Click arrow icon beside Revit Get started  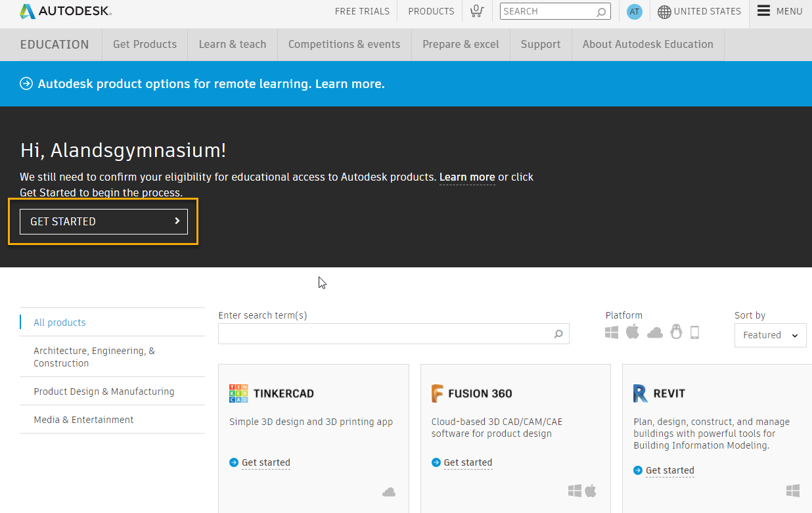click(x=638, y=470)
